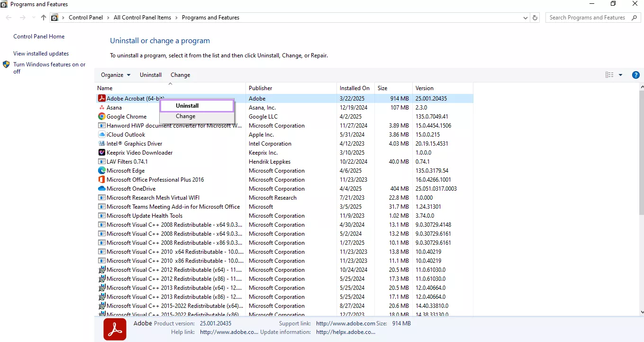
Task: Click the refresh icon beside the address bar
Action: click(x=535, y=18)
